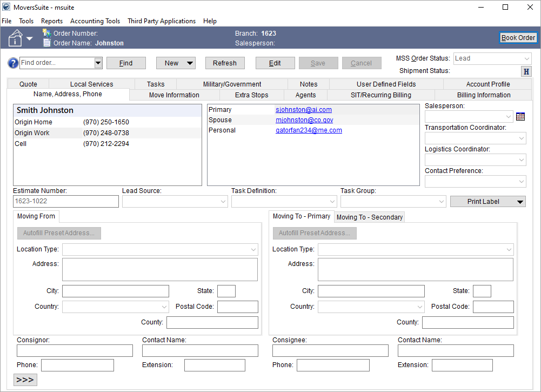
Task: Open the calendar grid icon beside Salesperson
Action: click(x=520, y=116)
